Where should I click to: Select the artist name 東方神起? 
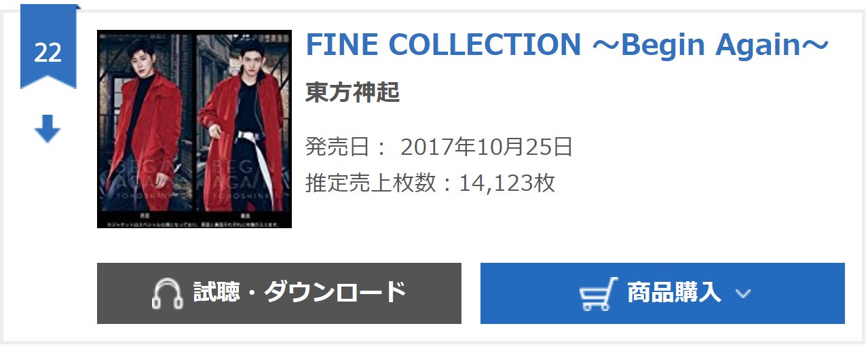coord(353,93)
